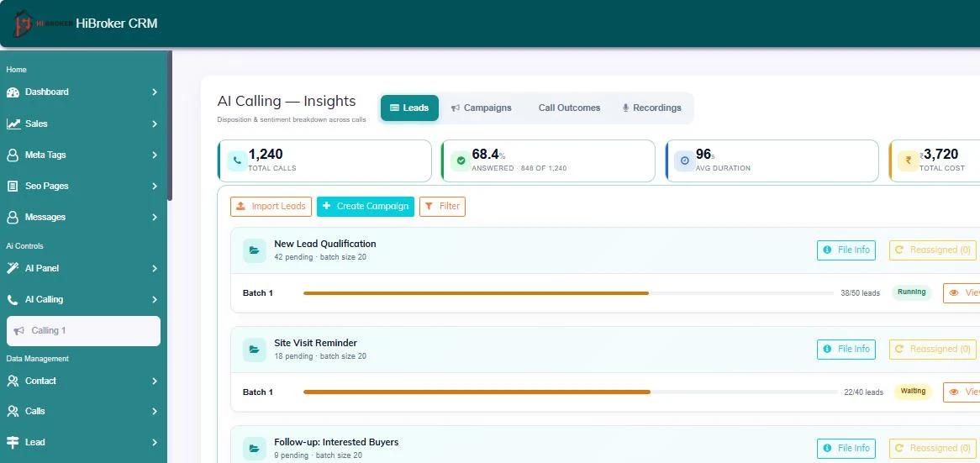Expand the Messages menu chevron
The height and width of the screenshot is (463, 980).
tap(155, 218)
